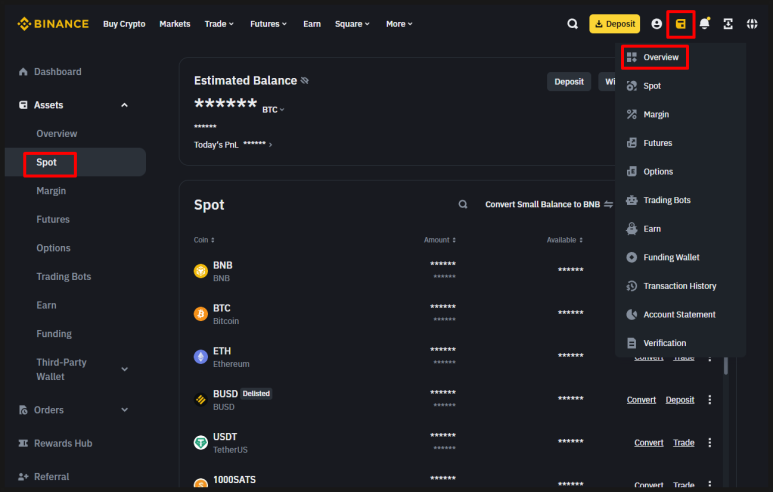The width and height of the screenshot is (773, 492).
Task: Click the Binance logo
Action: coord(53,24)
